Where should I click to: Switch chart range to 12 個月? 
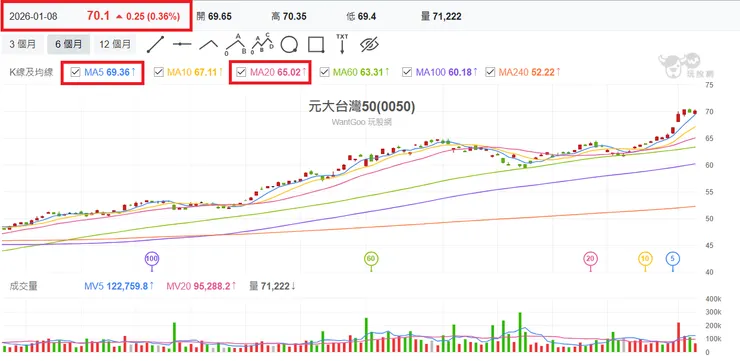pos(115,44)
